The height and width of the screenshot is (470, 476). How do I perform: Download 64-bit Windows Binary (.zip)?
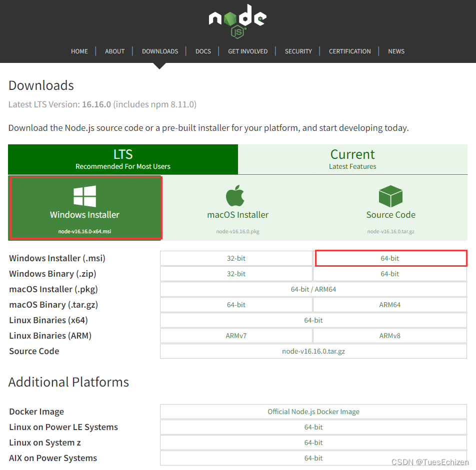tap(390, 274)
